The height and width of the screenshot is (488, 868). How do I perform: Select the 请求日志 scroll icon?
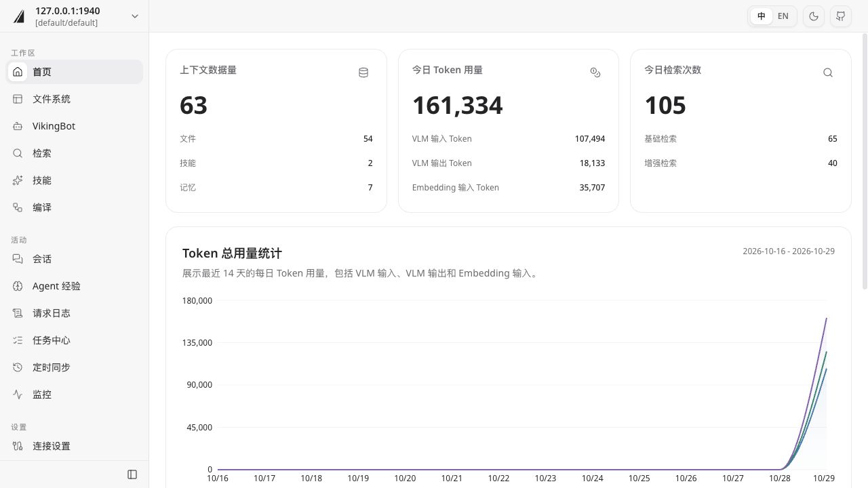click(x=18, y=313)
